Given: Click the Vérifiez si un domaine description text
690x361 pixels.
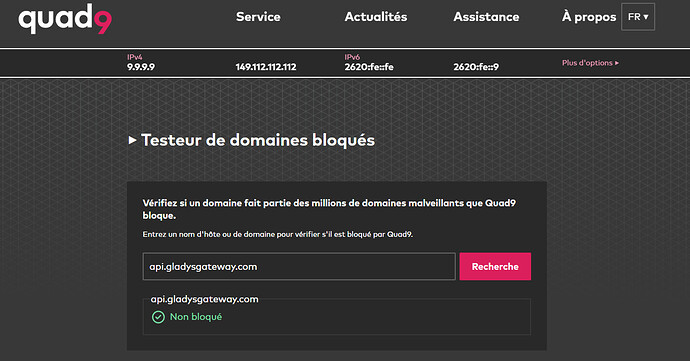Looking at the screenshot, I should (x=329, y=209).
